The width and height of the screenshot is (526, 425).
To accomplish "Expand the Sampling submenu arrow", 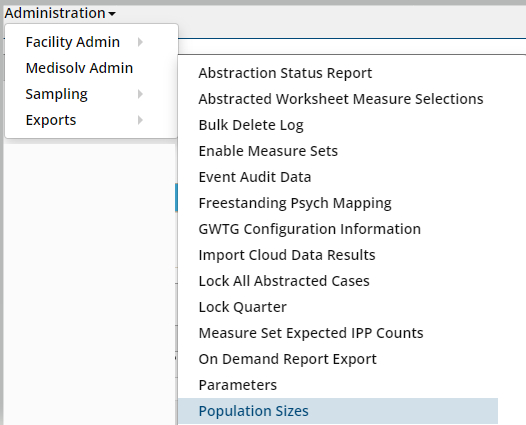I will [141, 94].
